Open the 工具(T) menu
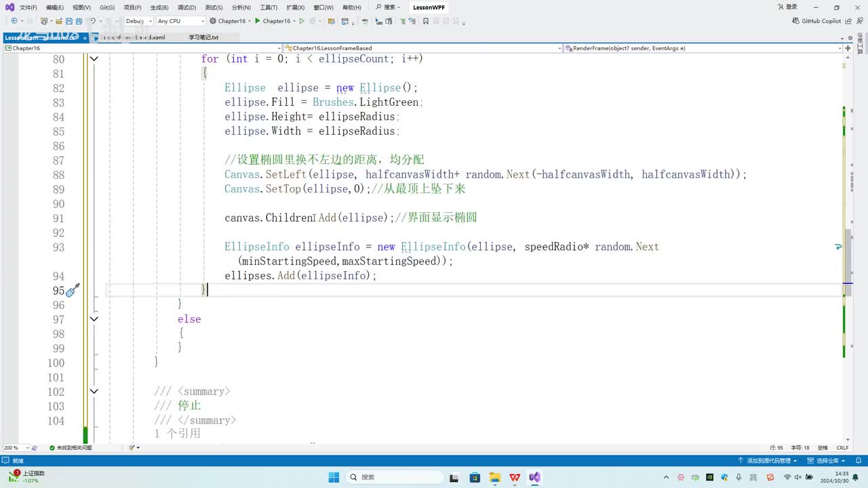Screen dimensions: 868x488 click(x=269, y=7)
